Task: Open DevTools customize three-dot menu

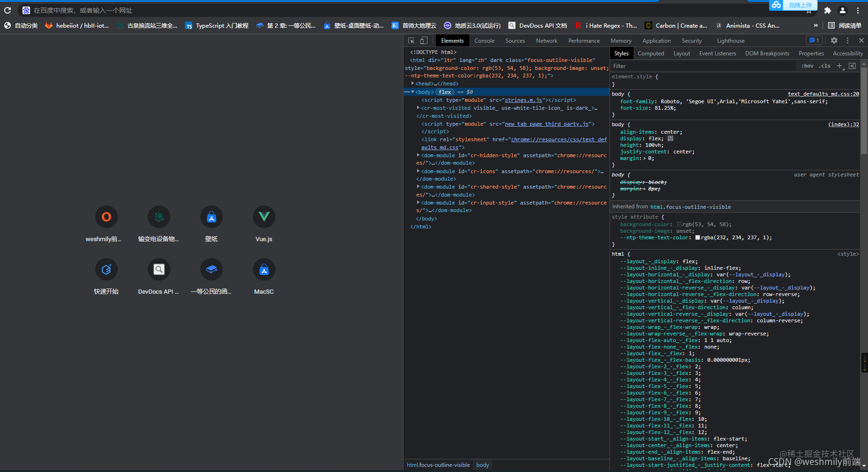Action: (847, 41)
